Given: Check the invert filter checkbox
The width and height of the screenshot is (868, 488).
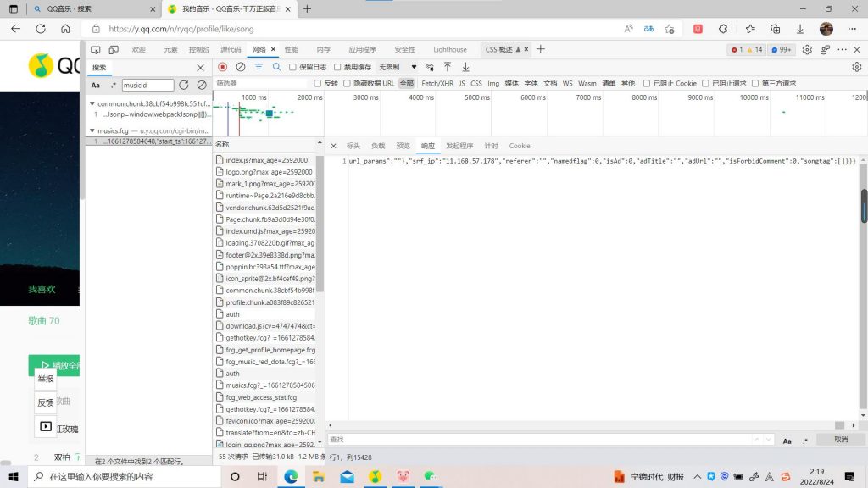Looking at the screenshot, I should [317, 84].
